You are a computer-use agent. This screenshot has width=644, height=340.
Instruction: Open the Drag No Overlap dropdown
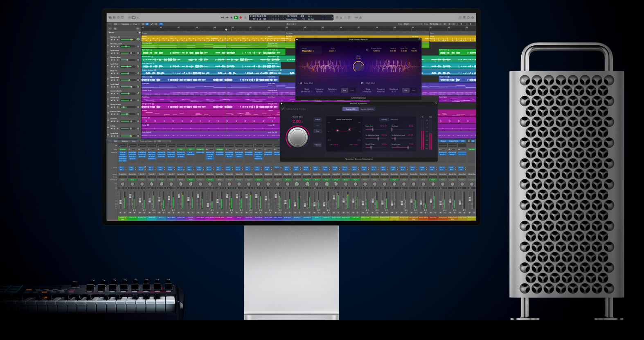tap(435, 24)
